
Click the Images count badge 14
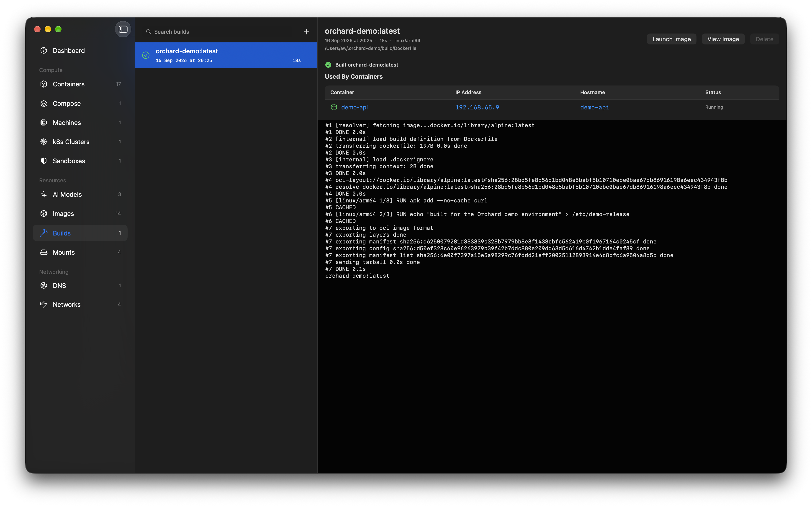click(x=118, y=213)
